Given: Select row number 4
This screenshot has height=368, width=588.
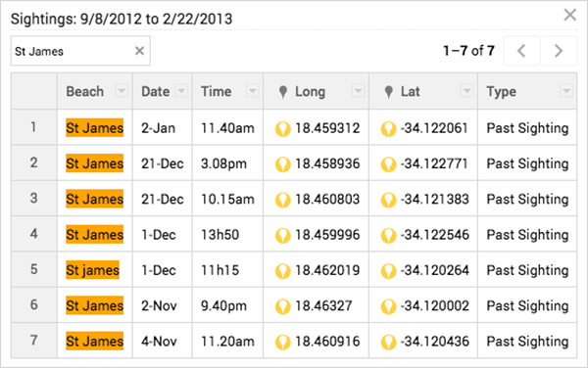Looking at the screenshot, I should tap(34, 234).
